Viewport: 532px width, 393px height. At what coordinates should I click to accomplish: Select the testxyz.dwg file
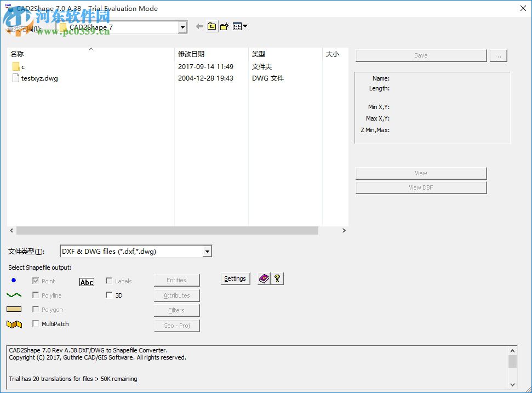pyautogui.click(x=38, y=78)
